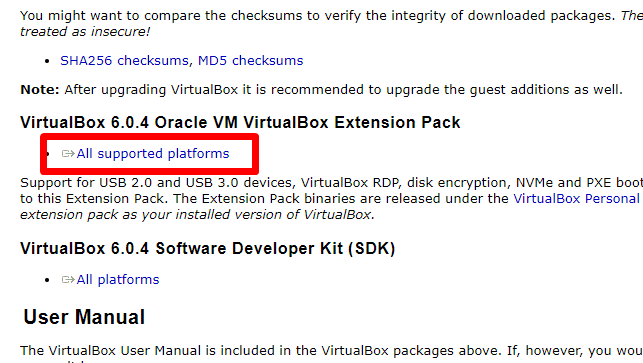Click the Software Developer Kit (SDK) heading
Image resolution: width=643 pixels, height=363 pixels.
coord(207,249)
